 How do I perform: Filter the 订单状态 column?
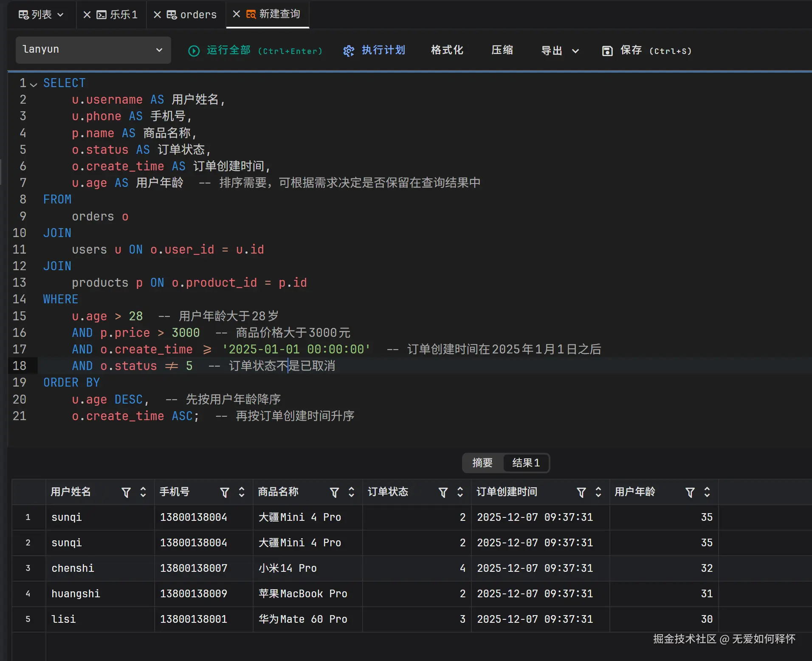[x=443, y=492]
